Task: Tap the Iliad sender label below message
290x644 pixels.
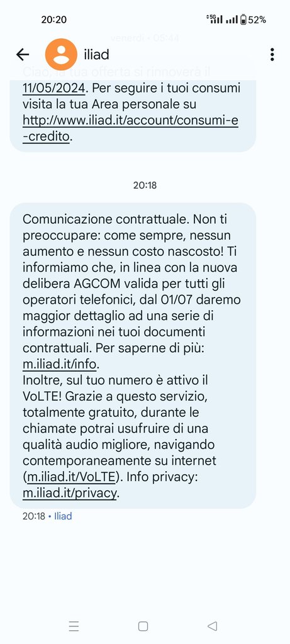Action: click(x=63, y=516)
